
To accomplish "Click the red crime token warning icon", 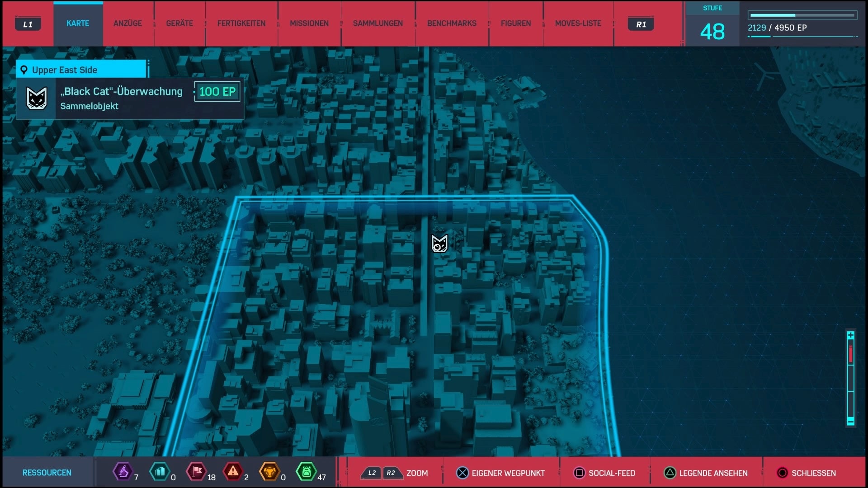I will (x=233, y=472).
